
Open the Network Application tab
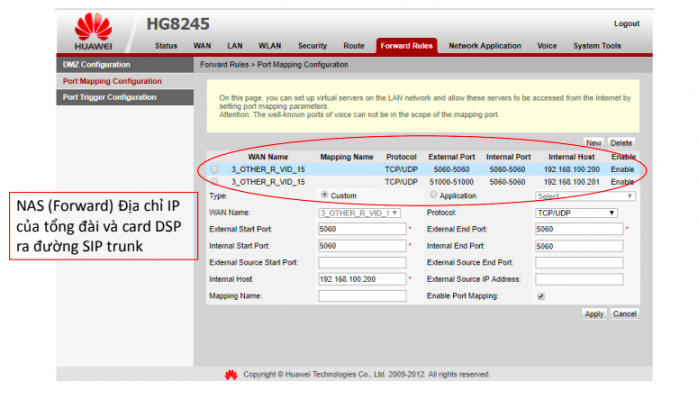[x=484, y=46]
